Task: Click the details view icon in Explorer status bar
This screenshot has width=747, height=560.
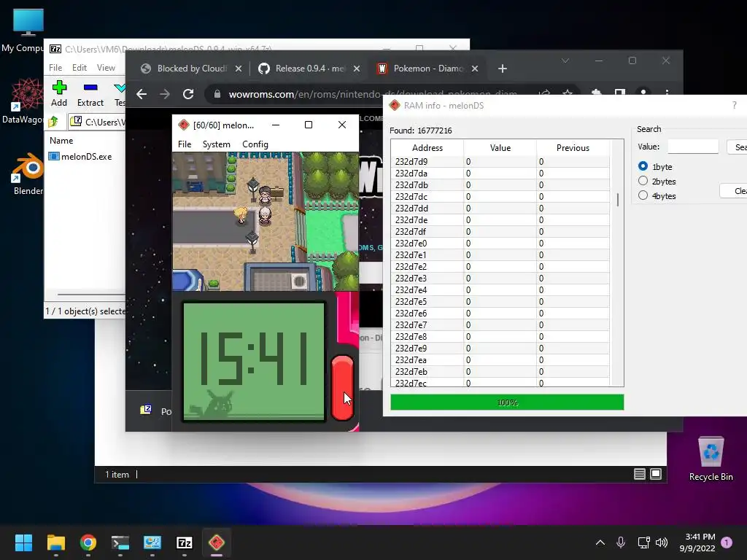Action: [639, 474]
